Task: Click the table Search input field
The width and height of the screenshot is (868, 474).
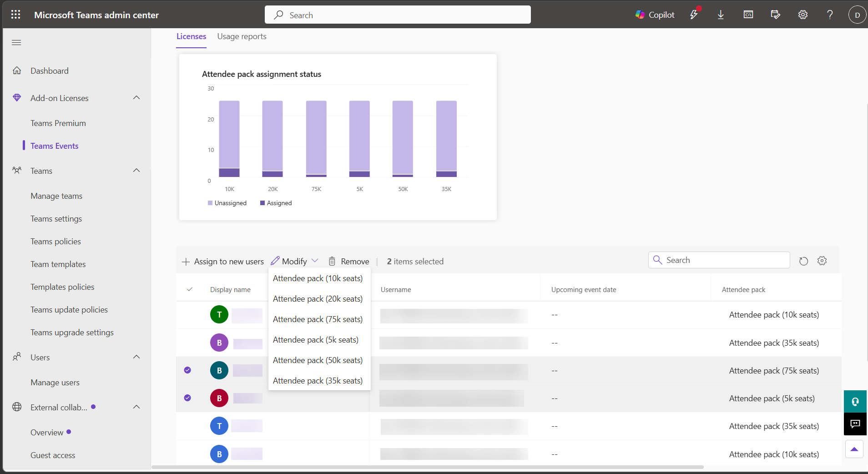Action: (719, 260)
